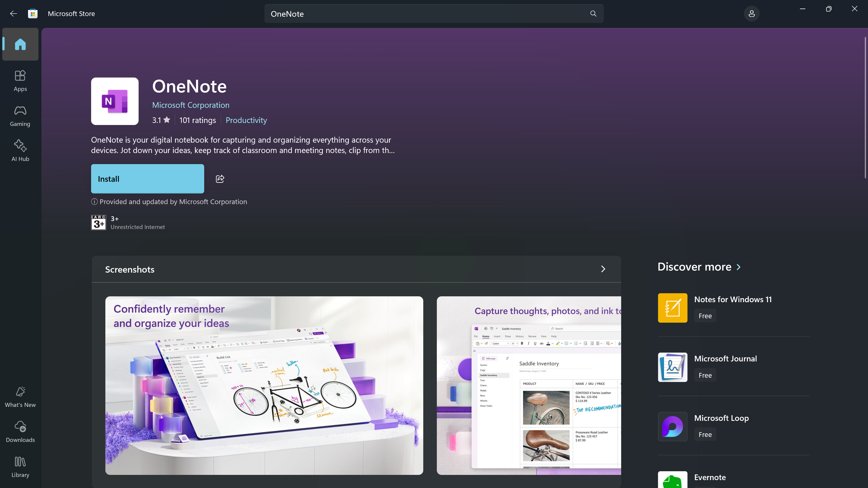The width and height of the screenshot is (868, 488).
Task: Go back using the back arrow
Action: (14, 14)
